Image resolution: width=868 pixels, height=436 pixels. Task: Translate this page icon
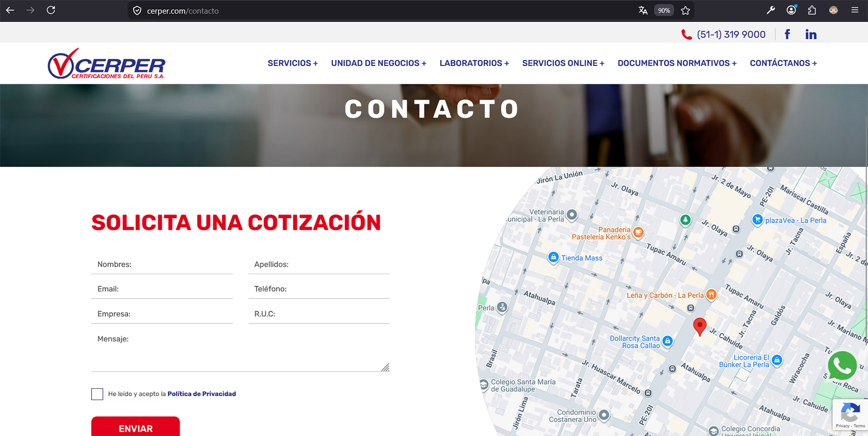tap(643, 10)
